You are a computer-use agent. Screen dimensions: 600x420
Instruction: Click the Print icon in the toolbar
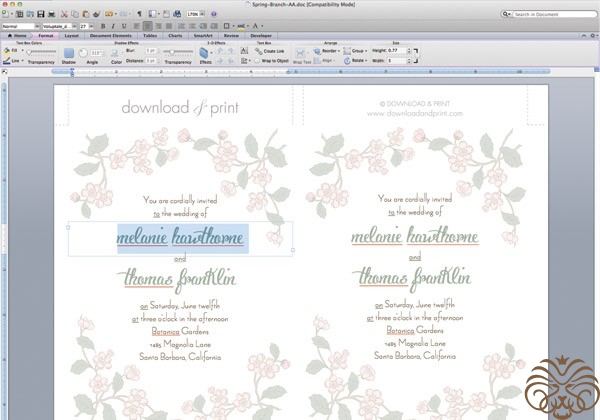tap(50, 14)
